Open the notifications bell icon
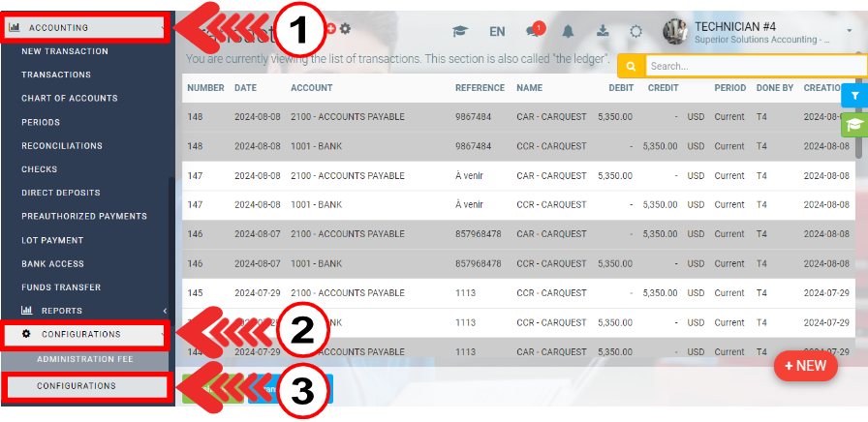Screen dimensions: 868x422 [x=568, y=31]
